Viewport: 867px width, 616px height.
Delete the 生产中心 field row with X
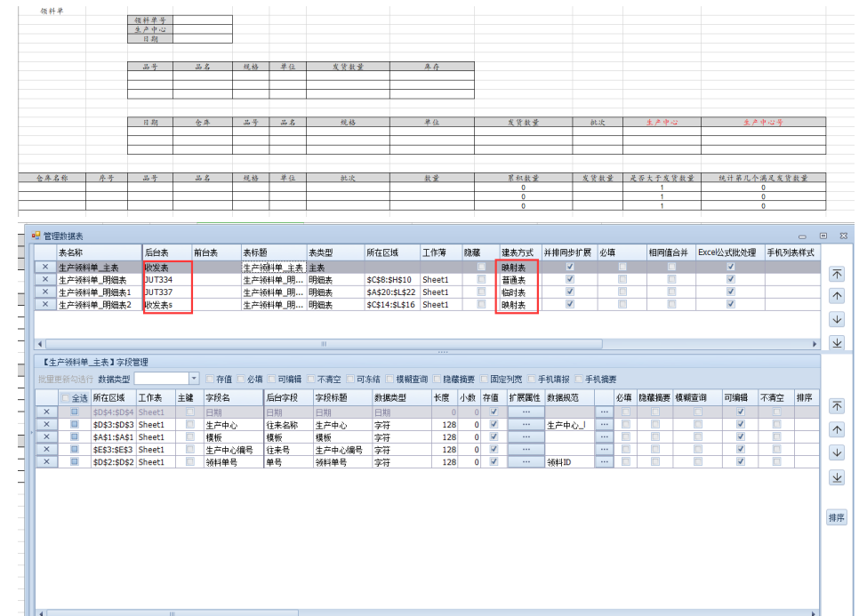[x=45, y=425]
